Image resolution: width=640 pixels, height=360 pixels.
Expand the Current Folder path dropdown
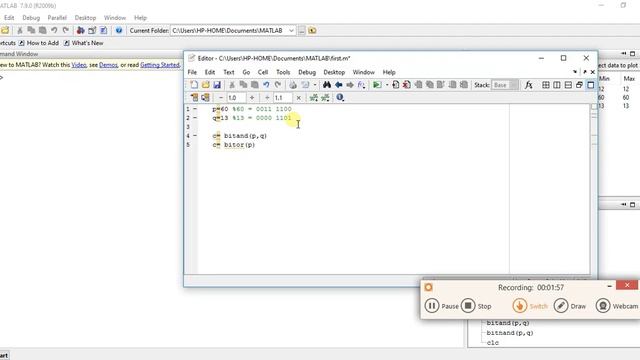click(291, 31)
